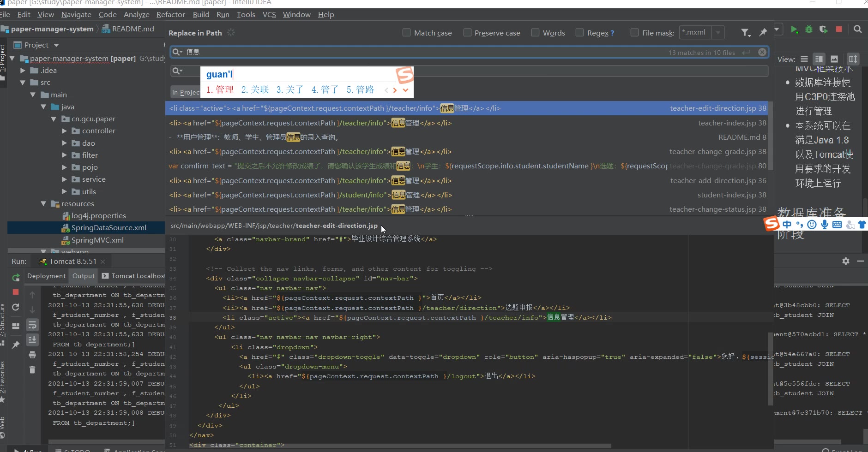This screenshot has width=868, height=452.
Task: Collapse the resources folder
Action: (43, 203)
